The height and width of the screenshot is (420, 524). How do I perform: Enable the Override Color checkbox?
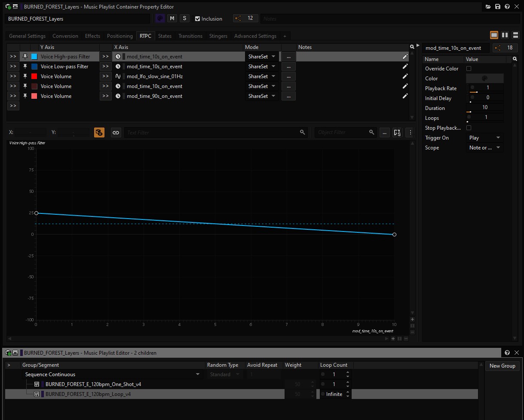click(469, 68)
